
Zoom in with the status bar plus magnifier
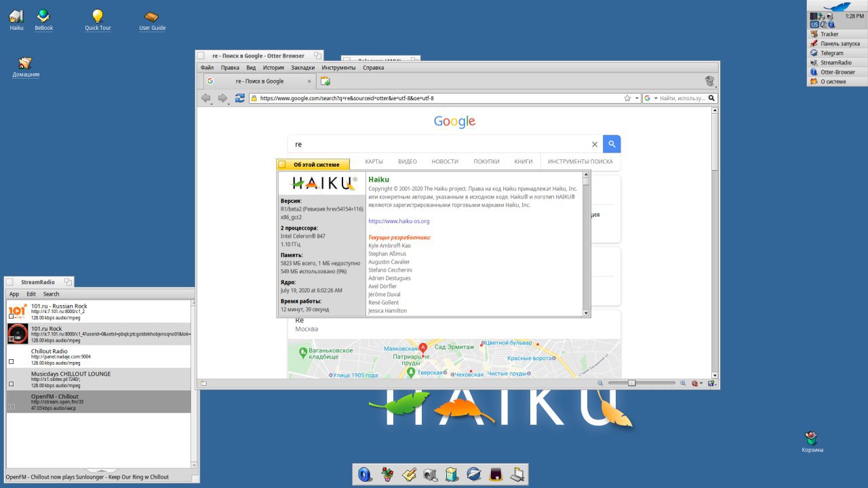tap(683, 384)
